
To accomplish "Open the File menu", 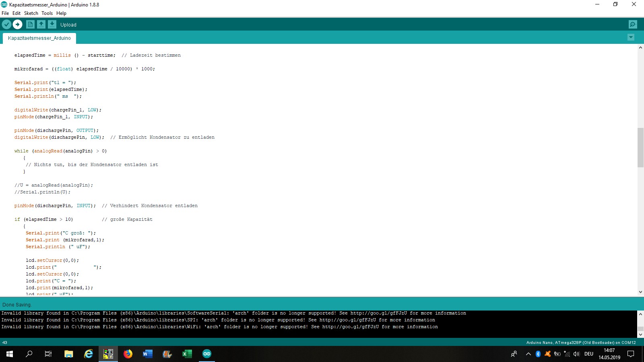I will (x=5, y=13).
